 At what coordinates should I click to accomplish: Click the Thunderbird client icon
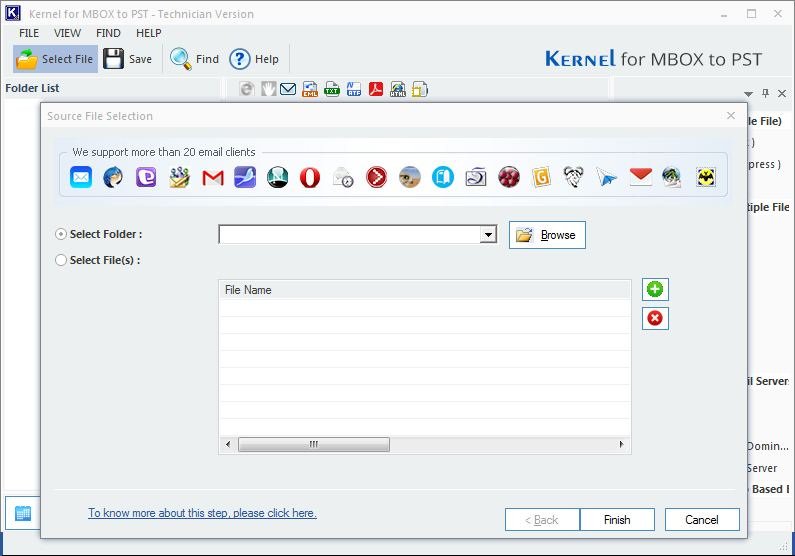click(113, 177)
